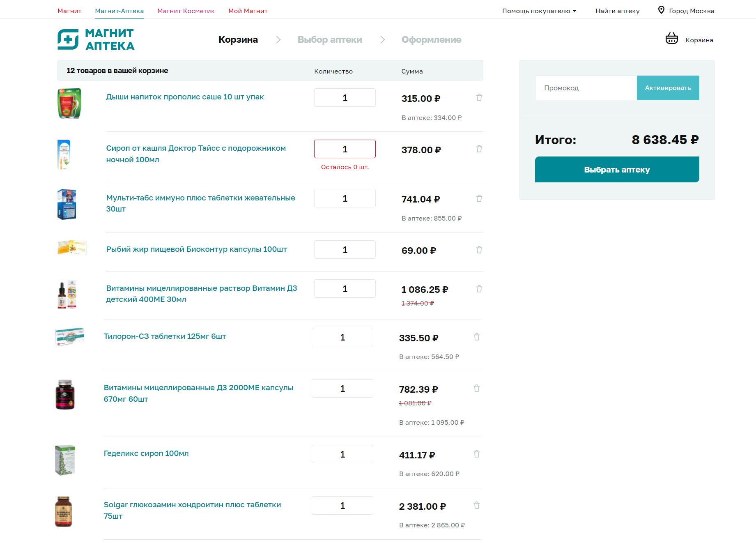The height and width of the screenshot is (543, 756).
Task: Delete Solgar глюкозамин хондроитин item
Action: click(476, 506)
